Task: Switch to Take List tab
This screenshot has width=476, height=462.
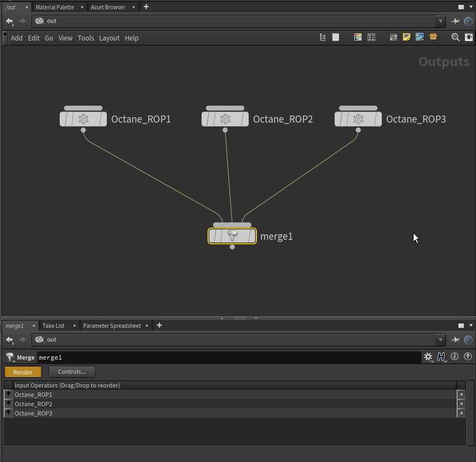Action: (54, 326)
